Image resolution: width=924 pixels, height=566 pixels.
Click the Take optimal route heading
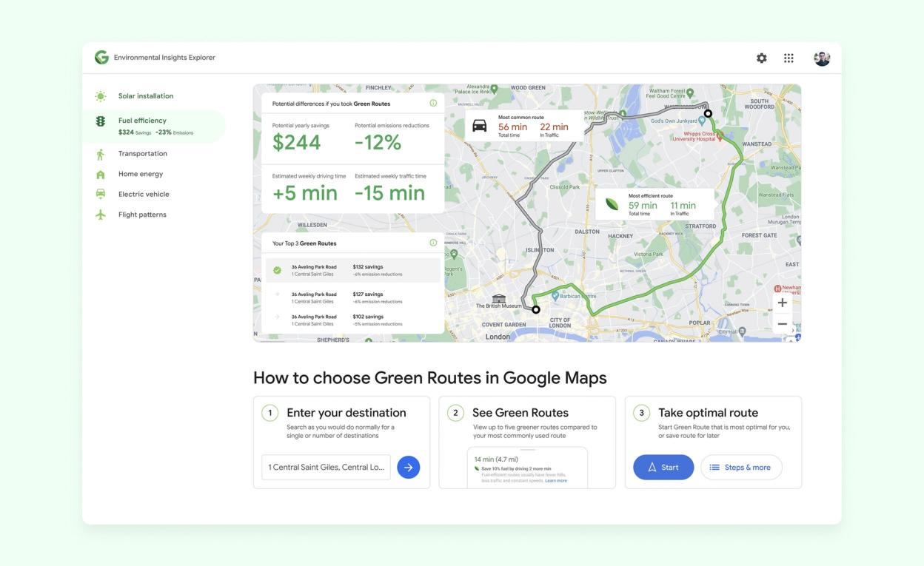tap(709, 413)
